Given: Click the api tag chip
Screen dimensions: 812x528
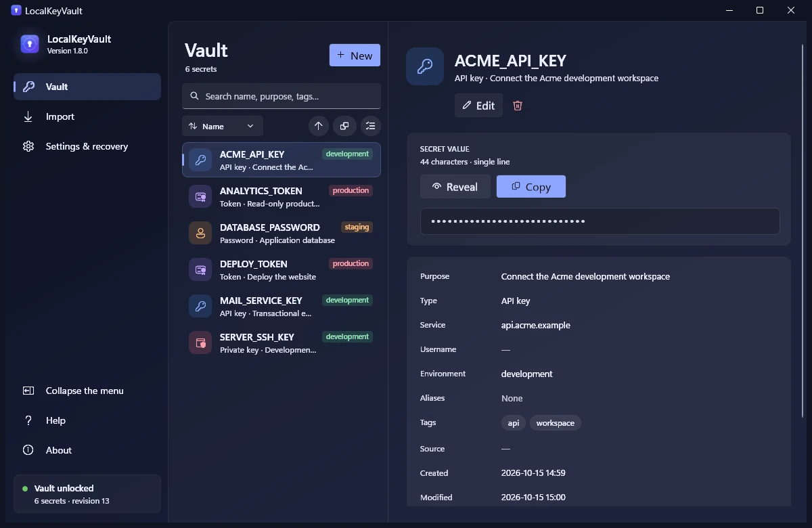Looking at the screenshot, I should 514,423.
